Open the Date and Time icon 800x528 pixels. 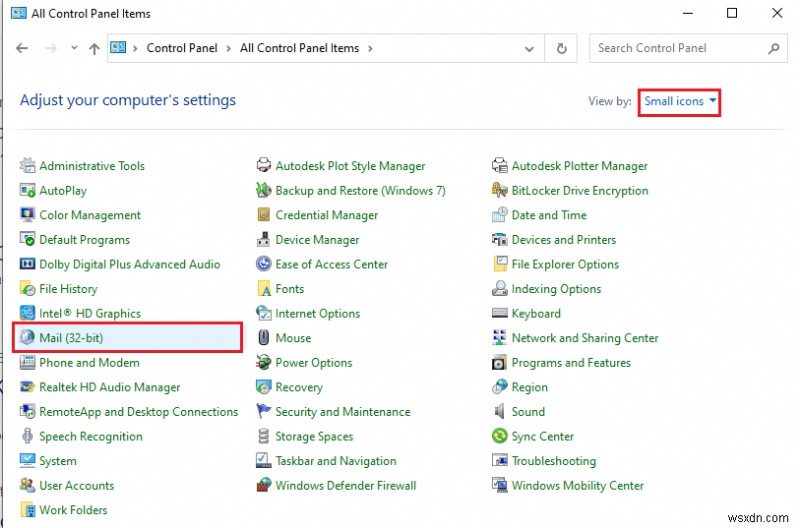point(499,215)
